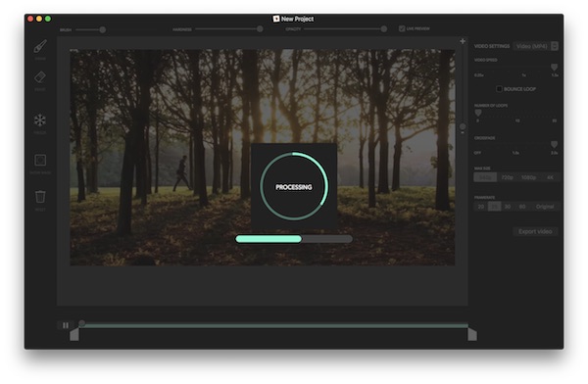Select the 4K max size option
This screenshot has width=588, height=384.
pos(550,177)
